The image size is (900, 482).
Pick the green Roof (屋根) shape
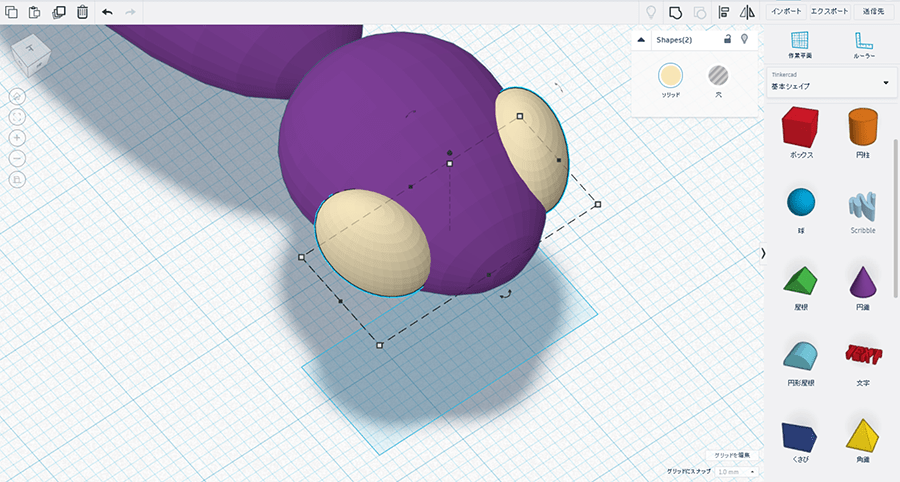click(801, 287)
